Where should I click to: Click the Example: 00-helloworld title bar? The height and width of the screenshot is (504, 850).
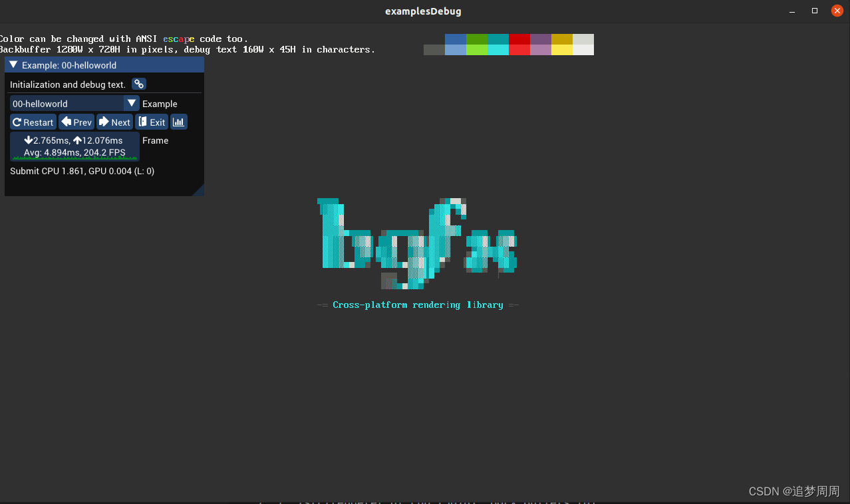tap(104, 64)
